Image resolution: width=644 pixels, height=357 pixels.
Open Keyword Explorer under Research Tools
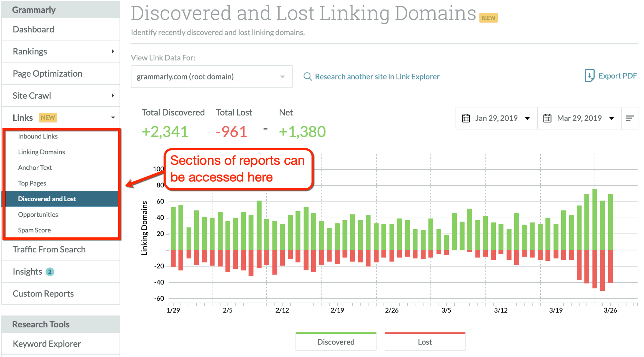click(x=47, y=343)
